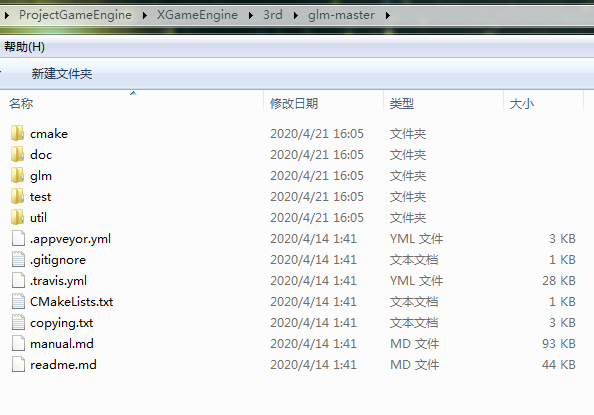
Task: Click the CMakeLists.txt file icon
Action: coord(18,302)
